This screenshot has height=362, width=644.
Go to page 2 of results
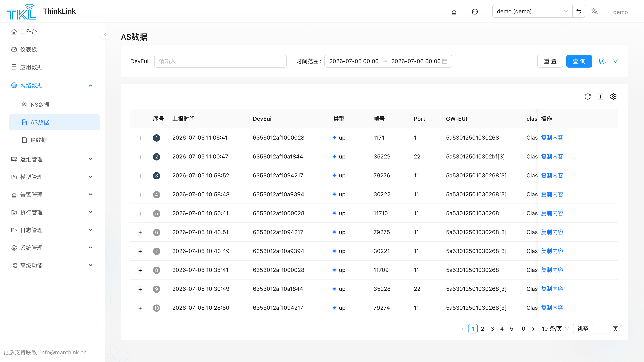point(483,329)
